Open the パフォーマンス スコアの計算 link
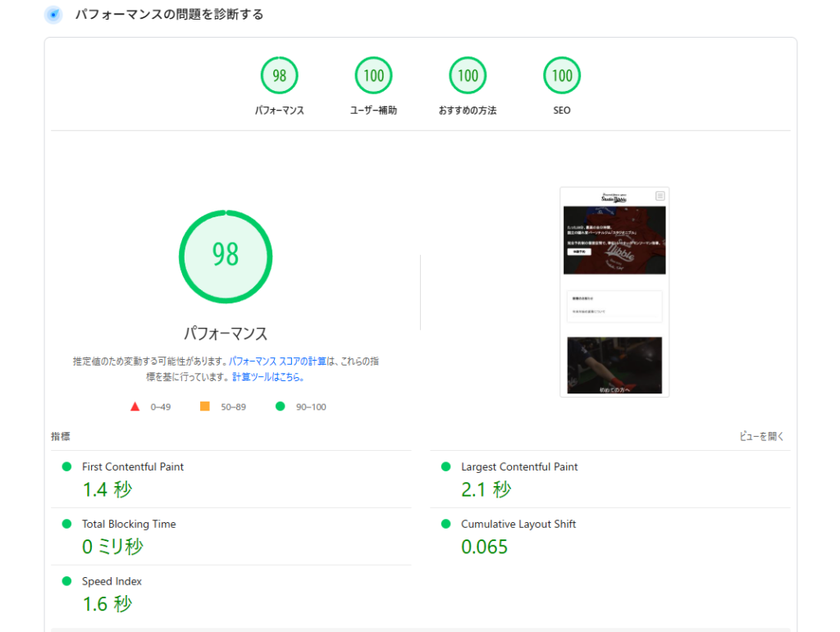This screenshot has width=840, height=632. 277,361
